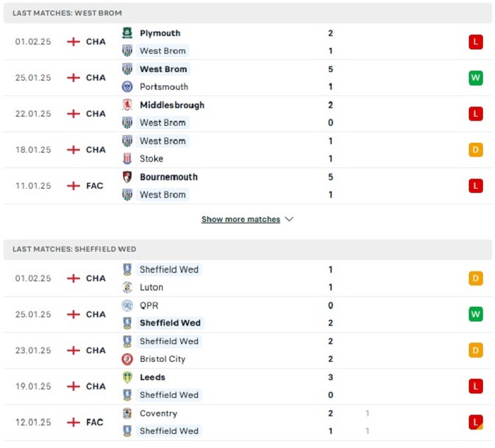Expand the Show more matches chevron
Screen dimensions: 495x448
click(289, 219)
